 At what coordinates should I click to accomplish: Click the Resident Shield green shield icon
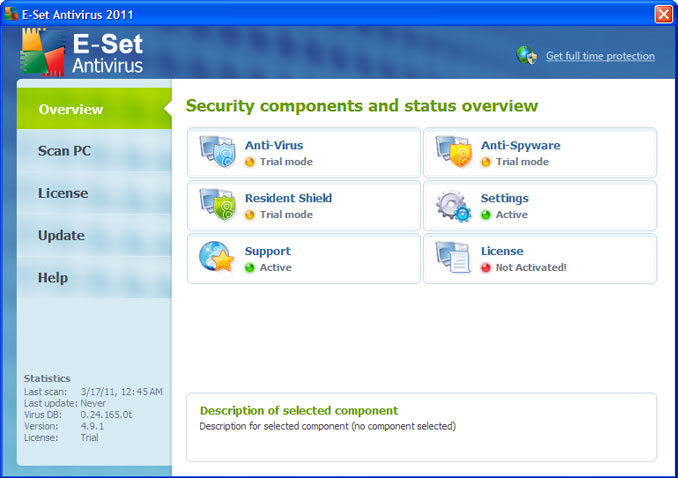pos(217,205)
